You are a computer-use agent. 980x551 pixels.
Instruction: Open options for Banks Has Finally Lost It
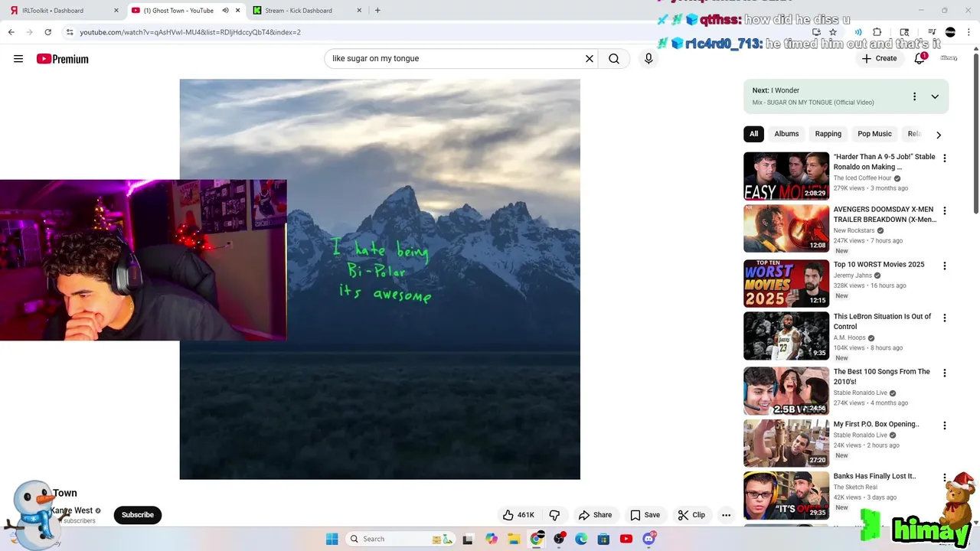pos(944,478)
